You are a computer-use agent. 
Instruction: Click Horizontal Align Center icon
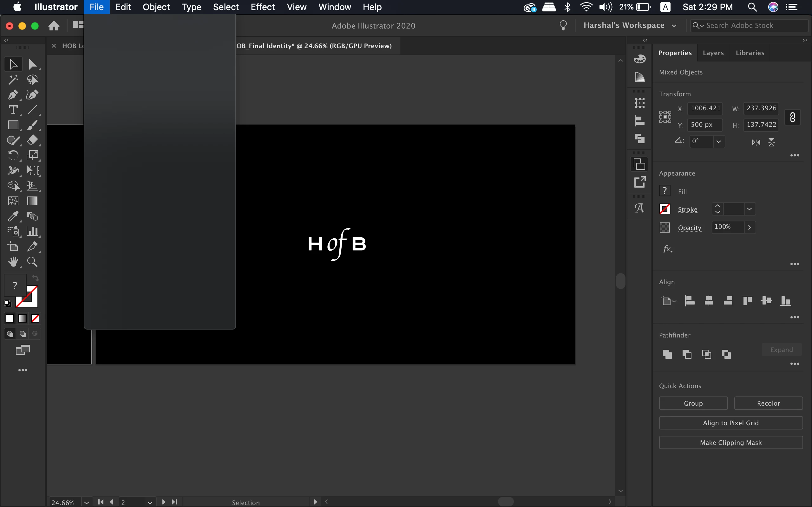(x=709, y=301)
